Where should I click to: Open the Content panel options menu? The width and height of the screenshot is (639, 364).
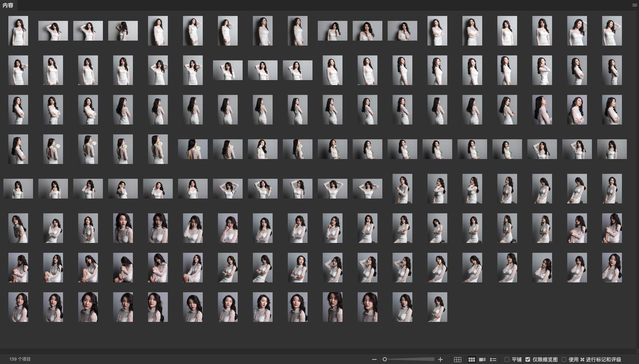[x=634, y=5]
